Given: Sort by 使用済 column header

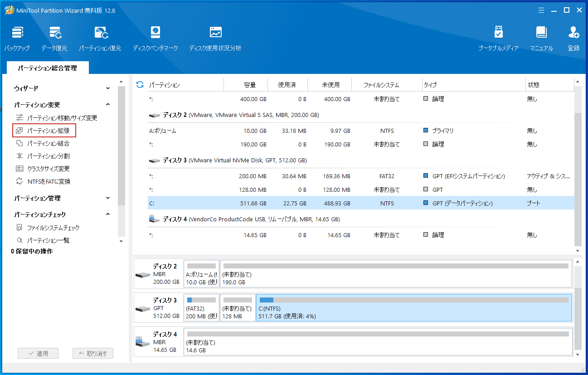Looking at the screenshot, I should pos(287,85).
